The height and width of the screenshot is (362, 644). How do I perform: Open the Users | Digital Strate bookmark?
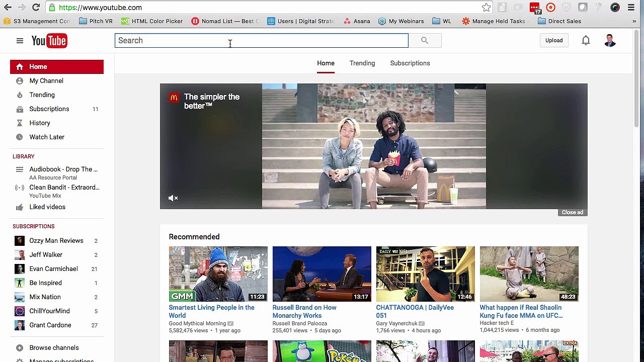300,21
